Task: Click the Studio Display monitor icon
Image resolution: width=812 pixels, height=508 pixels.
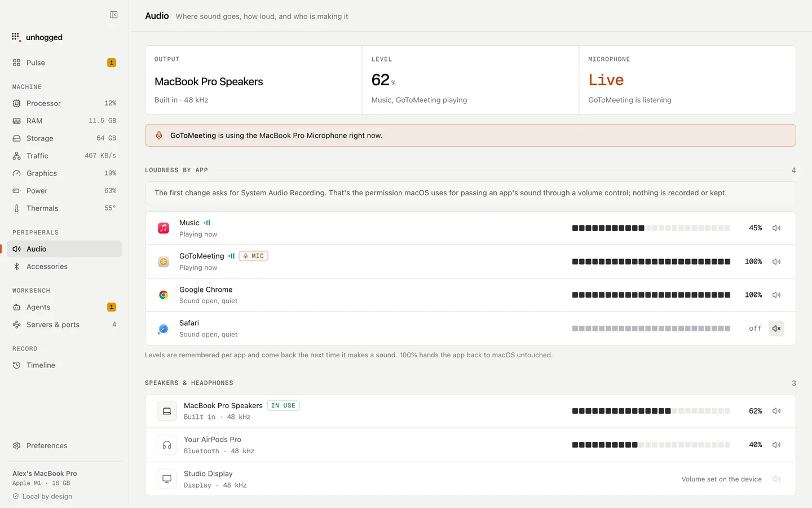Action: [167, 479]
